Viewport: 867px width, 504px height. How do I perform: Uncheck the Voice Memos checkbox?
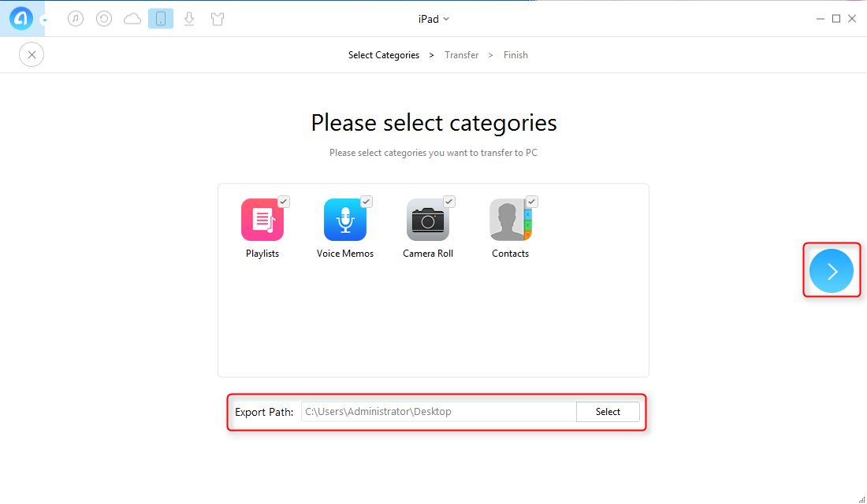tap(367, 202)
